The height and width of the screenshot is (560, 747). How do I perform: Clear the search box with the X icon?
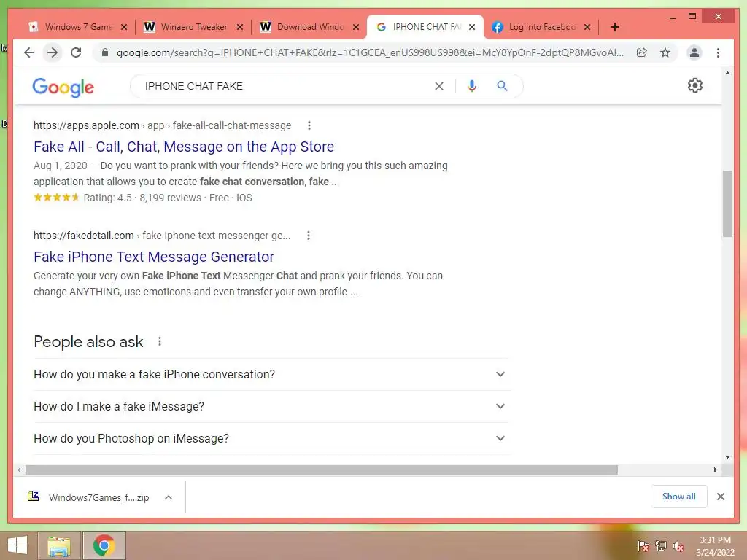[x=438, y=86]
